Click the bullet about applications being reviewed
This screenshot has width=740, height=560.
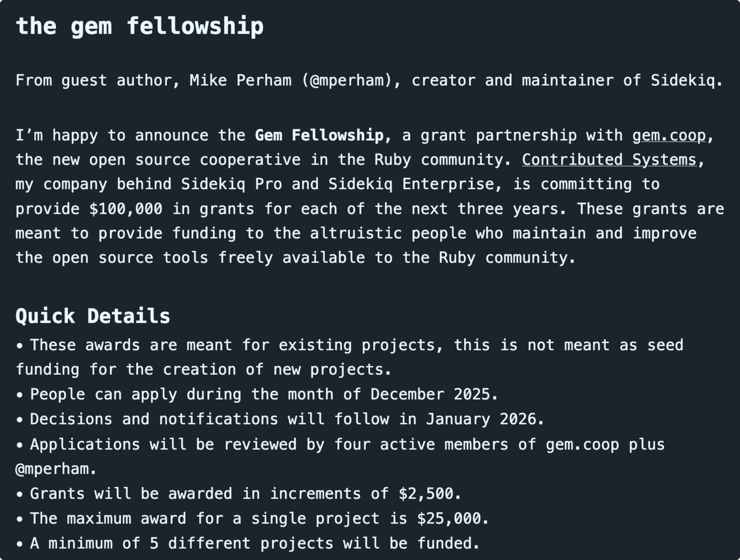(x=340, y=457)
